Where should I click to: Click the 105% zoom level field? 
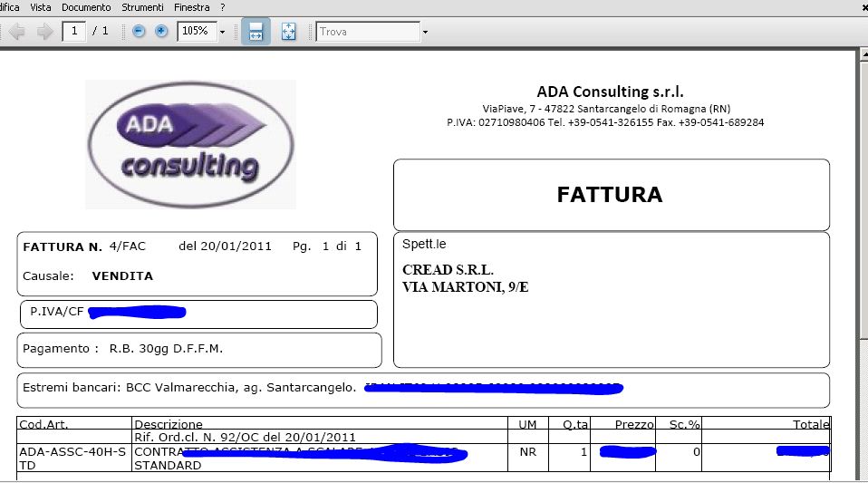coord(198,32)
